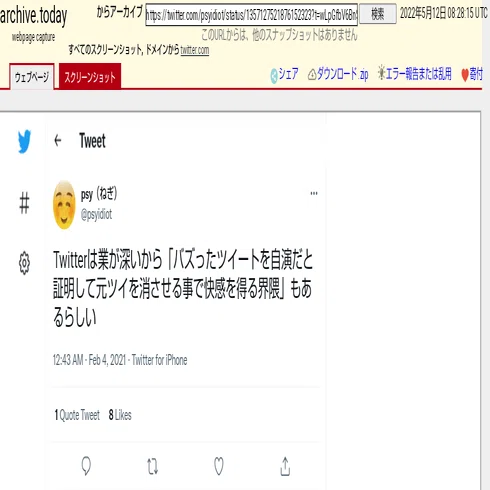The width and height of the screenshot is (490, 490).
Task: Open the 1 Quote Tweet link
Action: coord(77,415)
